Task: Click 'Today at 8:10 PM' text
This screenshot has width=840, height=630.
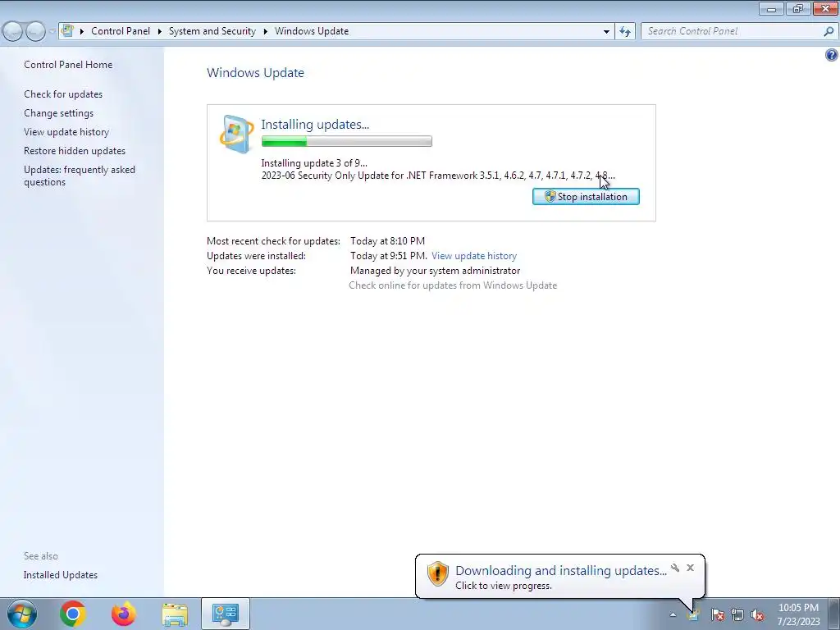Action: [387, 241]
